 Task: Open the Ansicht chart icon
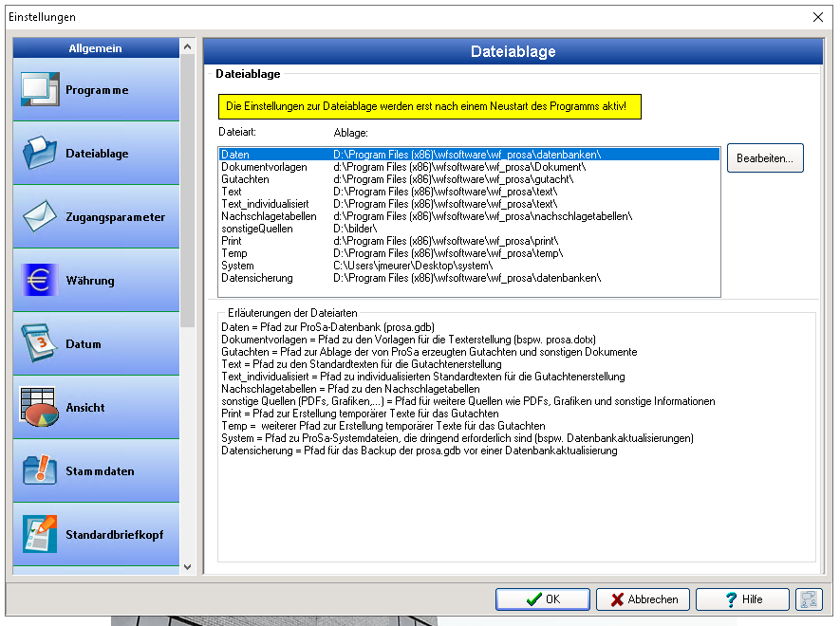tap(40, 407)
